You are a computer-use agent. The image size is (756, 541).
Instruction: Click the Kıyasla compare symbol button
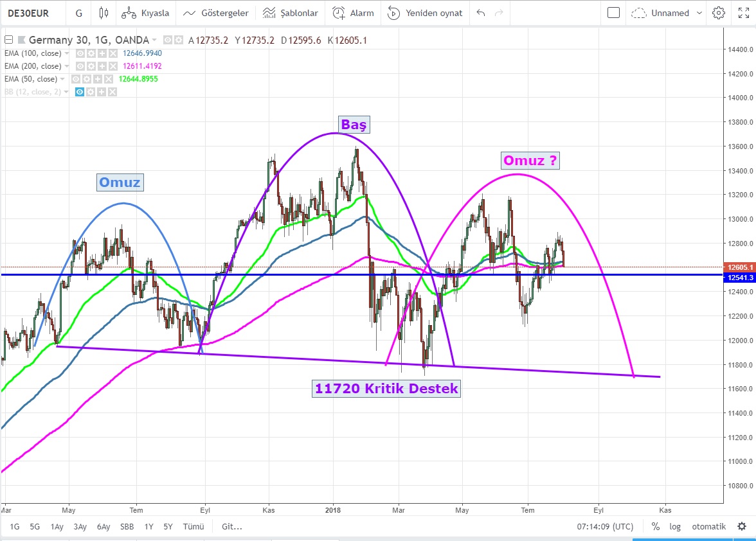145,13
